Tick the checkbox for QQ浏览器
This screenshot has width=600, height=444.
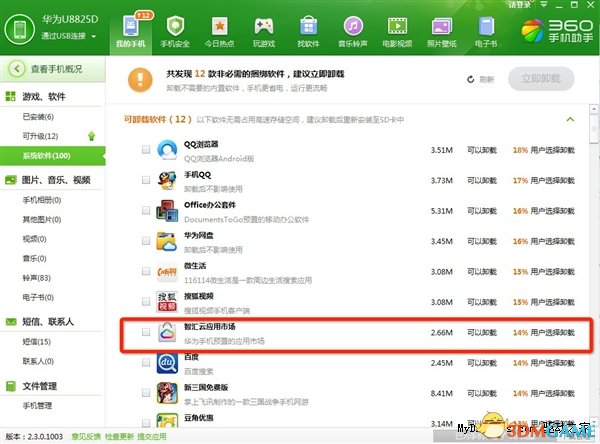pos(146,149)
